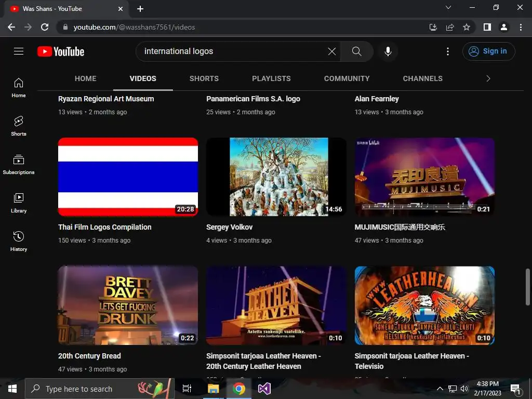Play the flaming Leatherheaven eagle thumbnail

point(424,305)
